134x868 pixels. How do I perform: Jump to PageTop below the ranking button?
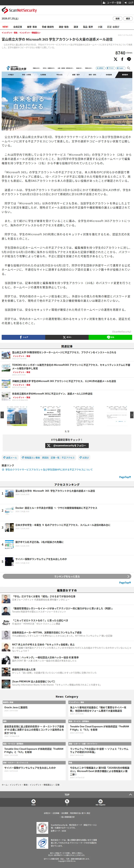coord(125,583)
